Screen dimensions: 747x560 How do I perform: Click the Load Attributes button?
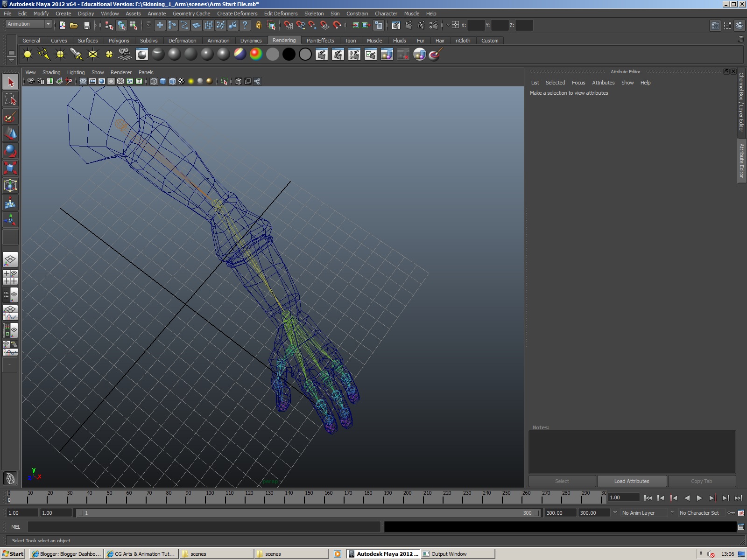point(631,481)
